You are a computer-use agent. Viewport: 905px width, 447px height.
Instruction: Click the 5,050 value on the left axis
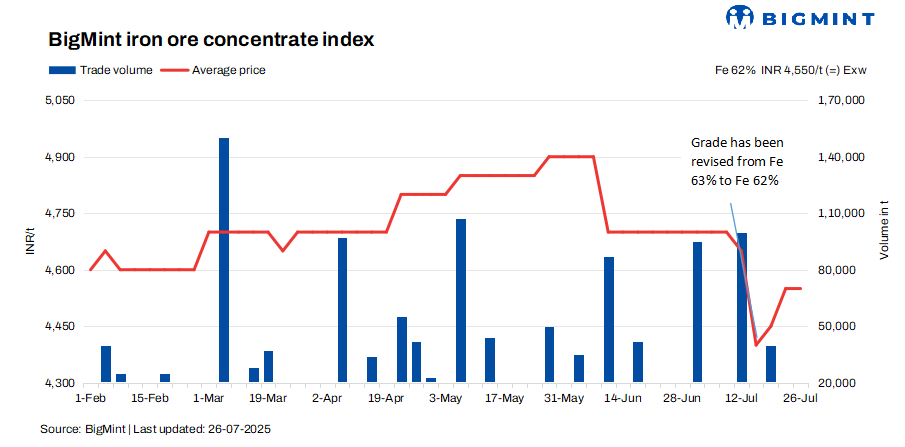61,101
